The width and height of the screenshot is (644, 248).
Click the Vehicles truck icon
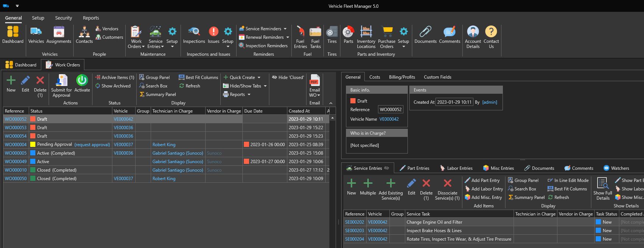(36, 32)
